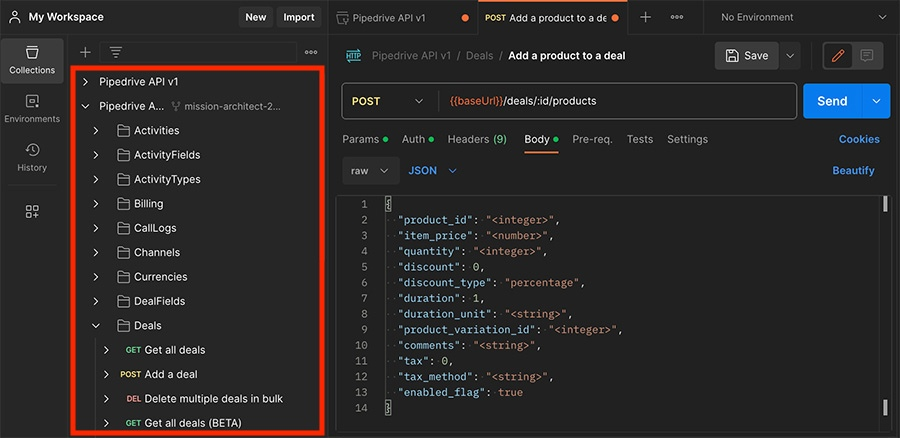The height and width of the screenshot is (438, 900).
Task: Expand the CallLogs folder
Action: pyautogui.click(x=96, y=228)
